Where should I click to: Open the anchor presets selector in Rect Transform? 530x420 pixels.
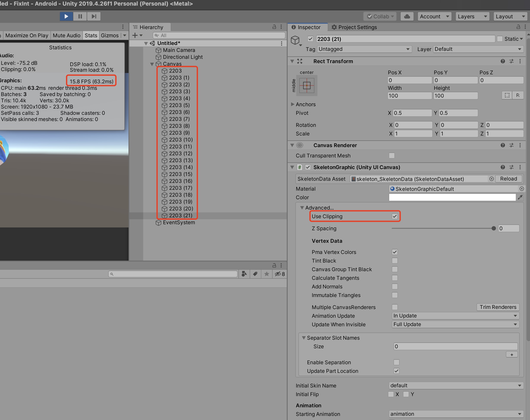[x=307, y=86]
